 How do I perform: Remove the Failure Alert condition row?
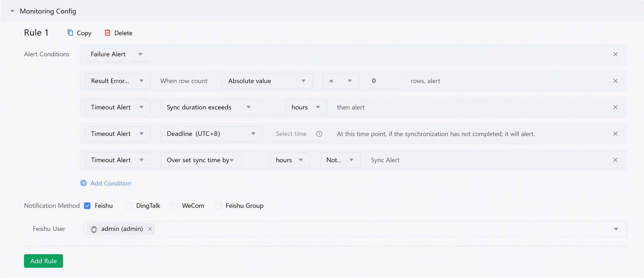pos(615,54)
